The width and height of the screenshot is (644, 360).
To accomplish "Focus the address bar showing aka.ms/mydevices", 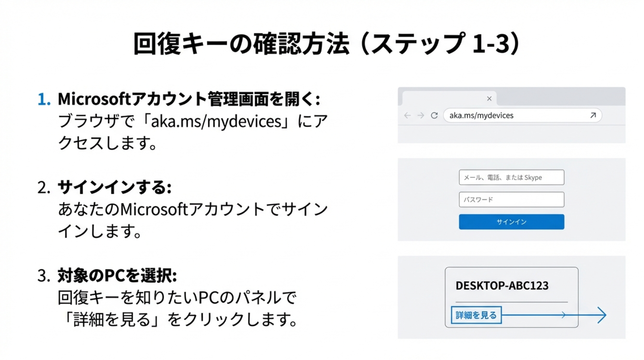I will tap(516, 115).
